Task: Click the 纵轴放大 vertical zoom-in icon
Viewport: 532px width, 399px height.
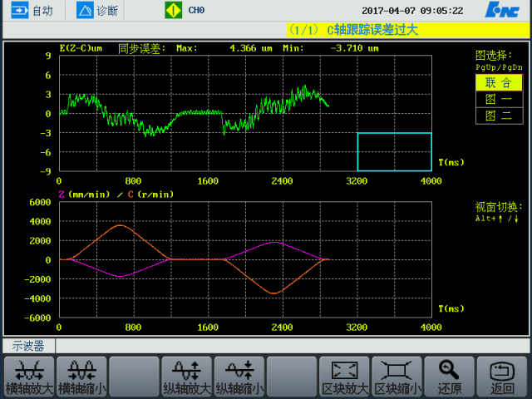Action: tap(187, 370)
